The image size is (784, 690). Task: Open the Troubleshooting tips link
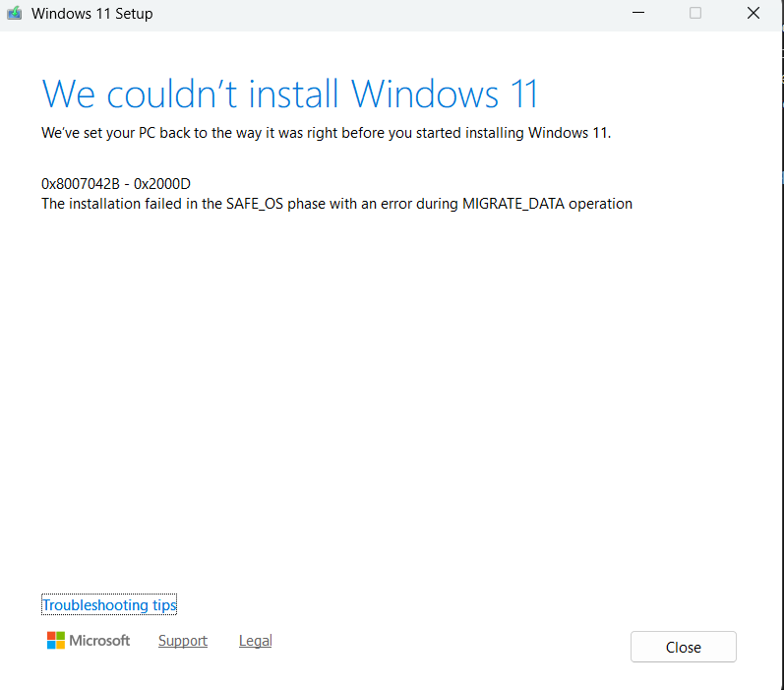coord(109,605)
